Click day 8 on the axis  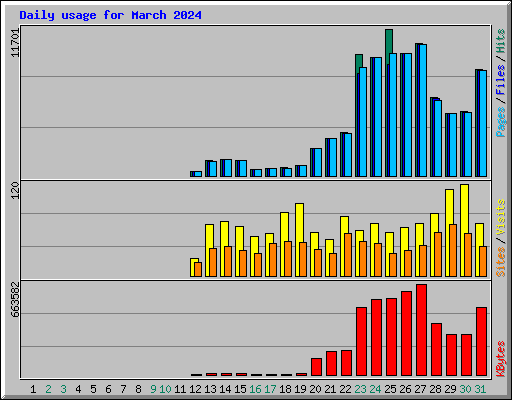[x=138, y=389]
